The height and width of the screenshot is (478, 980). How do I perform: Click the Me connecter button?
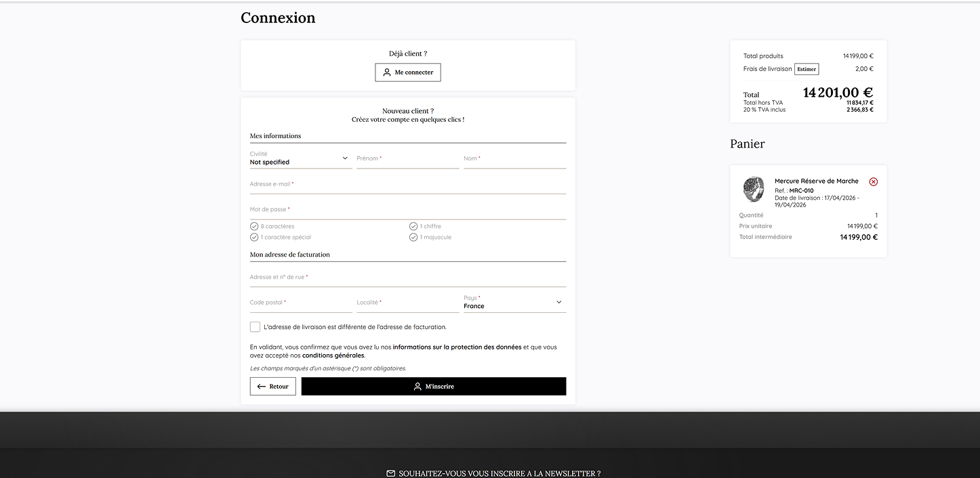click(x=407, y=72)
